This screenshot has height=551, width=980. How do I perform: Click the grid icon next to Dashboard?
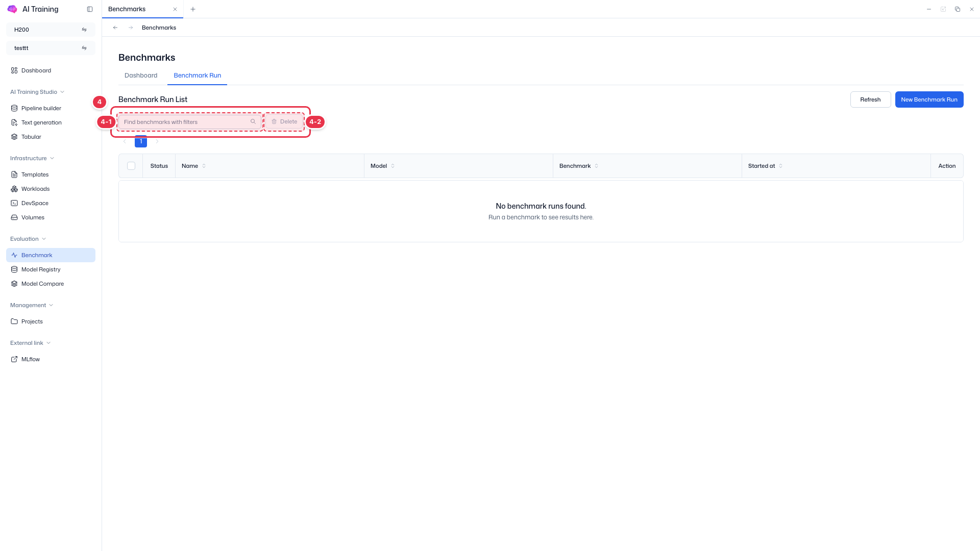(x=14, y=70)
